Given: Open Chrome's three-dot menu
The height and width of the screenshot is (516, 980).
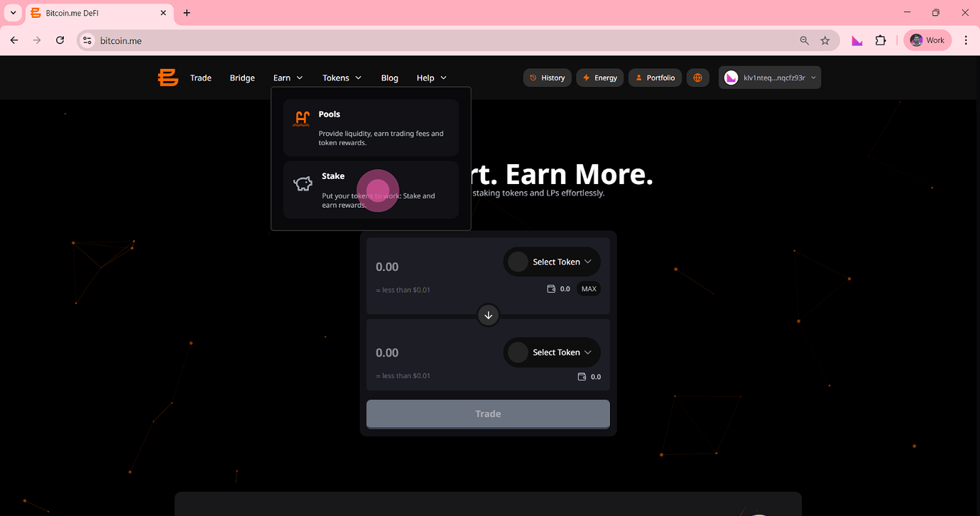Looking at the screenshot, I should [x=966, y=41].
